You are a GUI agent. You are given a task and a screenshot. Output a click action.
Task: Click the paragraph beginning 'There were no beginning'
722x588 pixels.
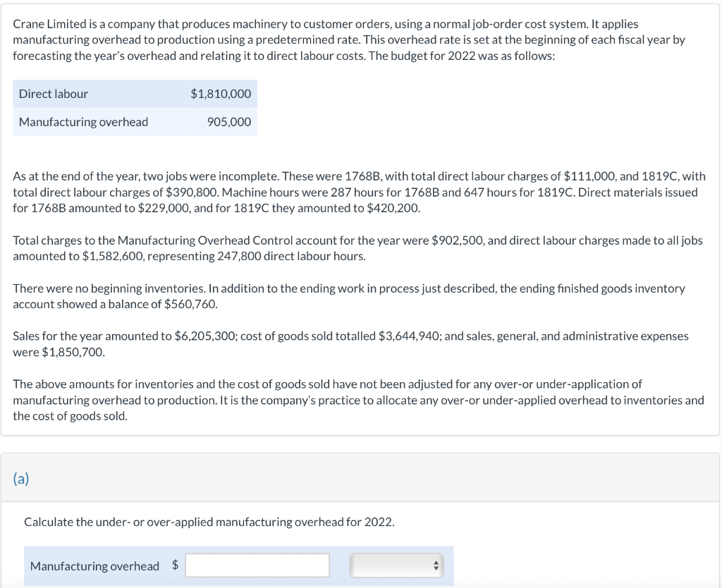(x=348, y=296)
